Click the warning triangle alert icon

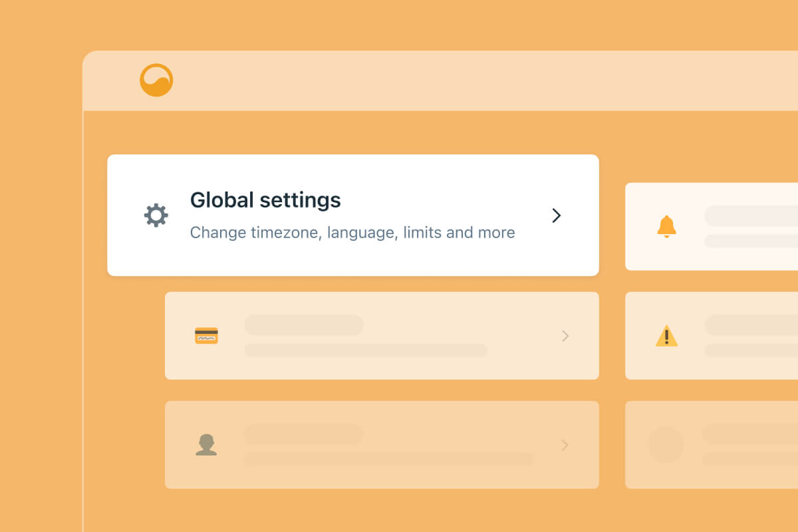[x=666, y=336]
